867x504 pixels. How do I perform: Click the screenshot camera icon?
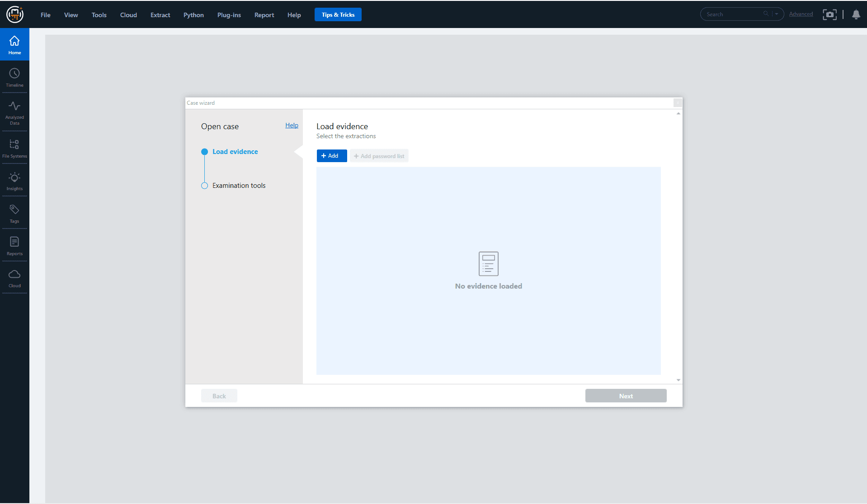click(x=829, y=14)
